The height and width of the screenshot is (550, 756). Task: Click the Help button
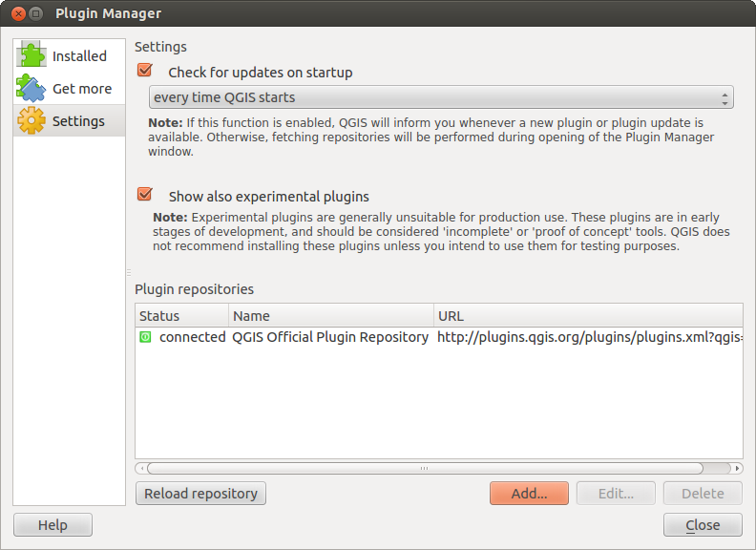coord(52,524)
